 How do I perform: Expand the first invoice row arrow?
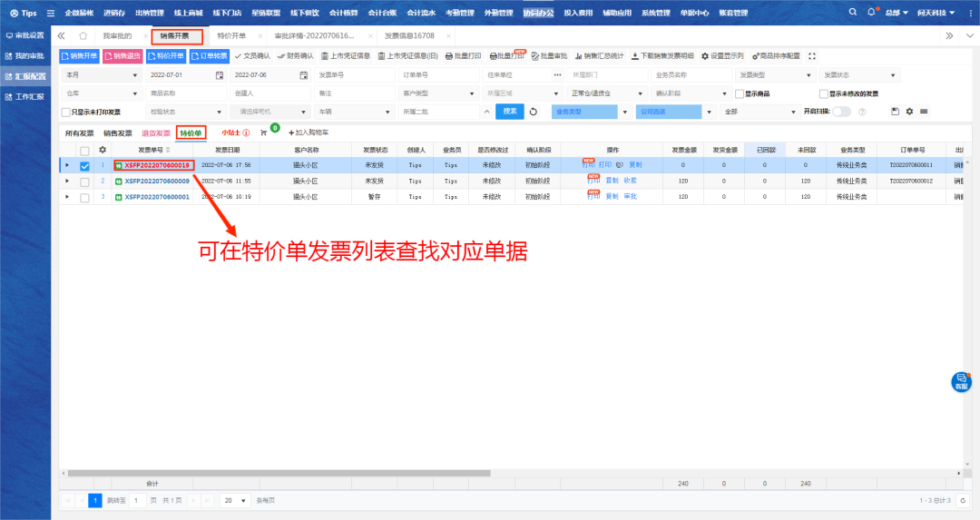67,165
